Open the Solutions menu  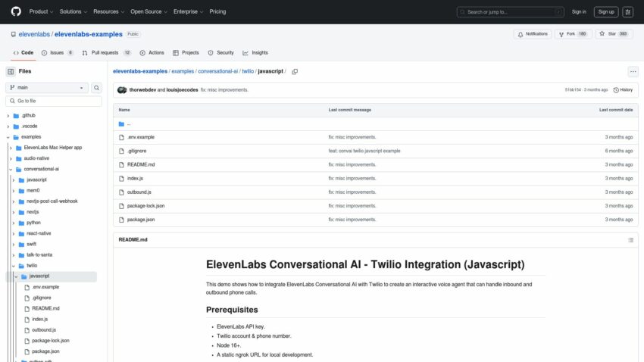[73, 11]
